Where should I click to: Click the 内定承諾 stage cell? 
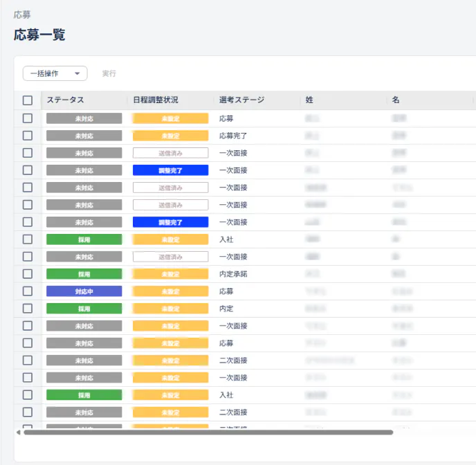click(233, 274)
